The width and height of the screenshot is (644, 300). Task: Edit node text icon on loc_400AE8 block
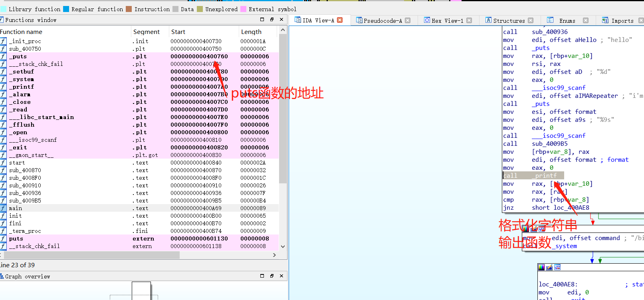coord(549,267)
